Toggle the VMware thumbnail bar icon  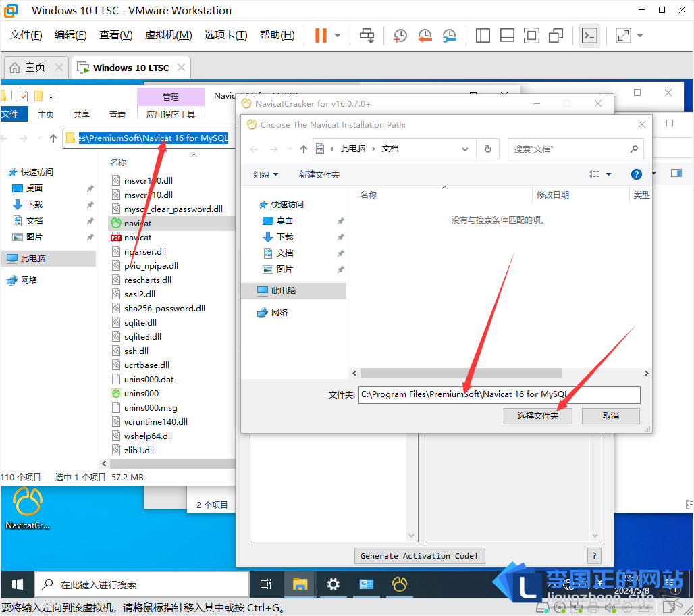pos(507,35)
